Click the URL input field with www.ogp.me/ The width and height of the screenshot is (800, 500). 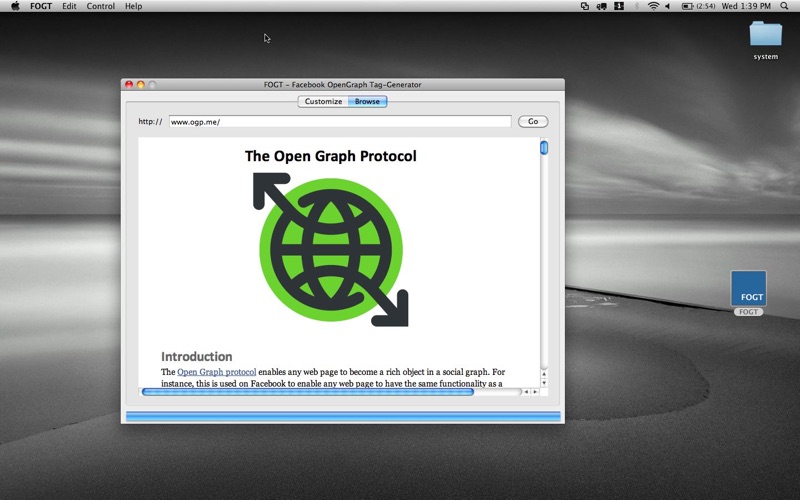click(340, 121)
